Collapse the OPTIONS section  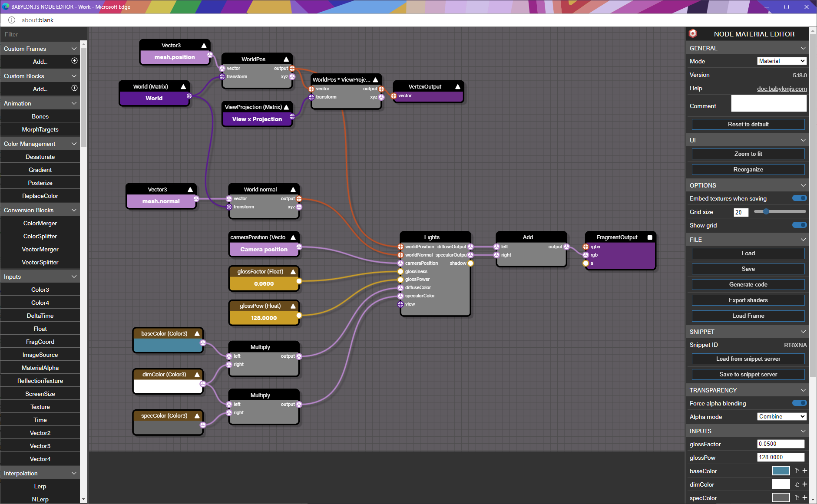(748, 185)
